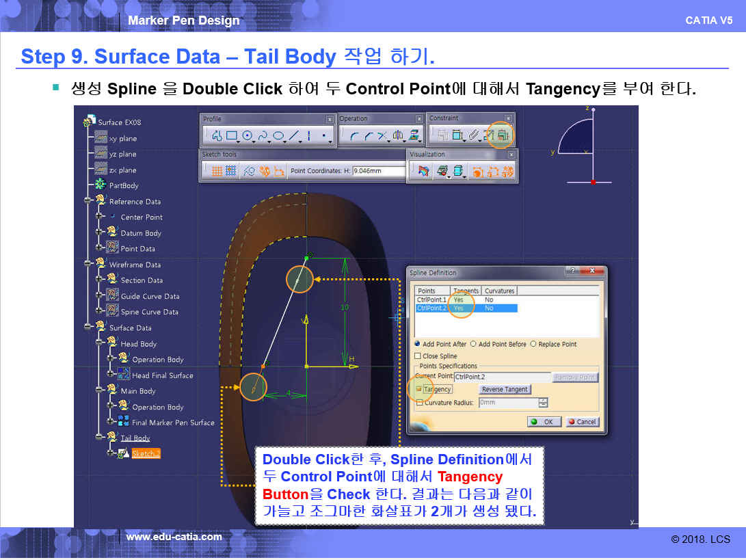Select the Circle tool in Profile toolbar
Viewport: 746px width, 560px height.
247,135
